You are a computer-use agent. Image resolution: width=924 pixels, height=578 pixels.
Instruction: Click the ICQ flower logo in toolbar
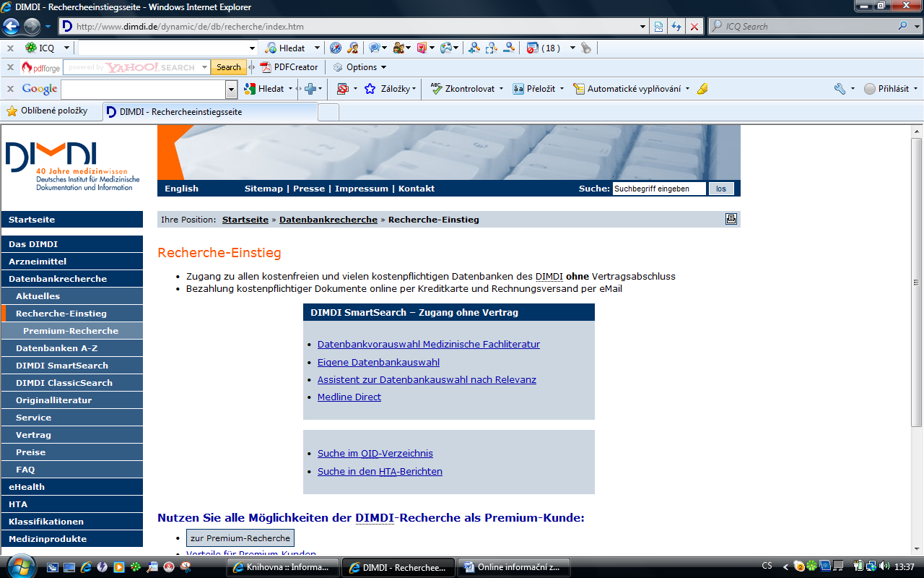[x=31, y=48]
